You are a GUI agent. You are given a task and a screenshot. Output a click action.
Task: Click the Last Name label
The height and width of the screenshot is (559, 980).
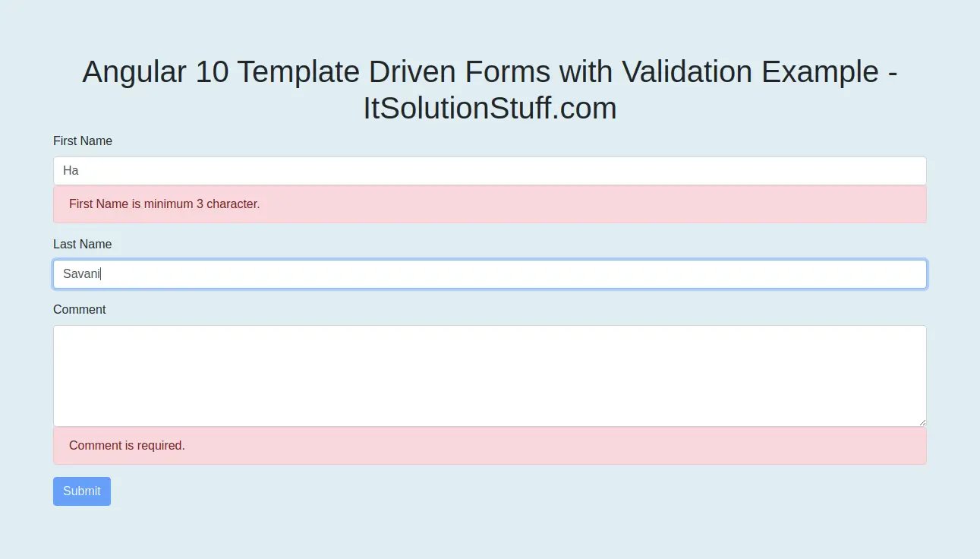(x=82, y=245)
